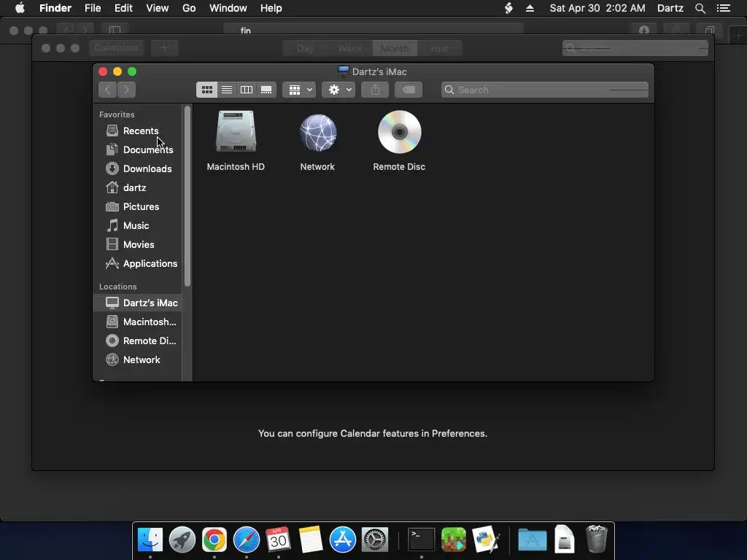
Task: Launch Safari from the Dock
Action: pyautogui.click(x=247, y=540)
